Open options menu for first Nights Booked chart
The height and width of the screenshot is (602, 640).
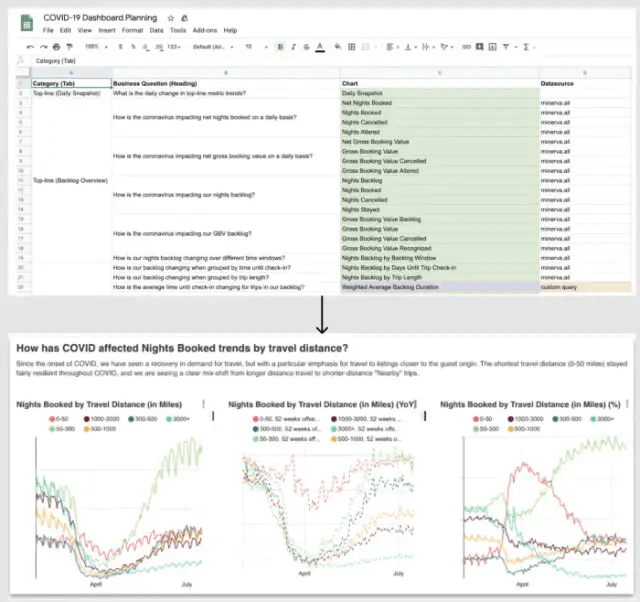[x=204, y=405]
